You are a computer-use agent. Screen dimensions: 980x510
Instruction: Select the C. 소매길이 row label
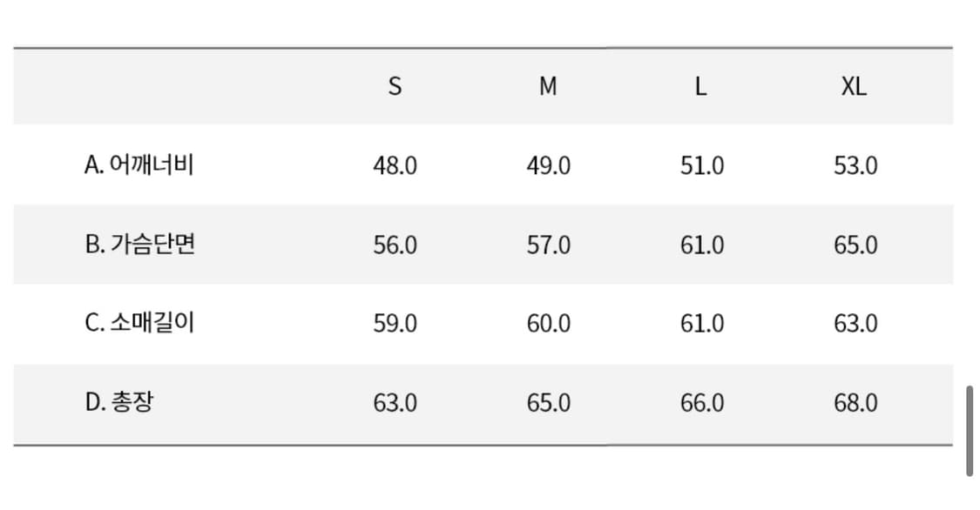tap(139, 323)
